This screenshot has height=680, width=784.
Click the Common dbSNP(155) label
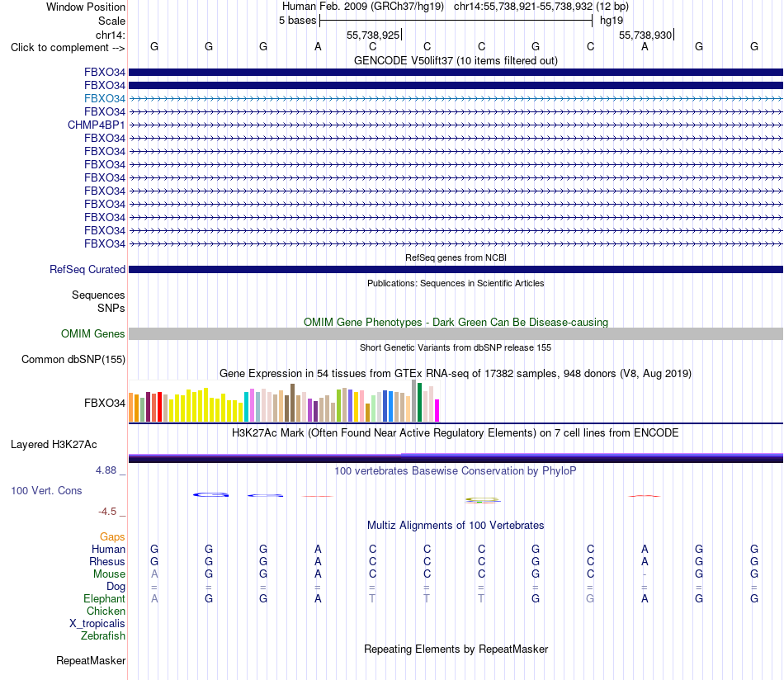pos(73,360)
